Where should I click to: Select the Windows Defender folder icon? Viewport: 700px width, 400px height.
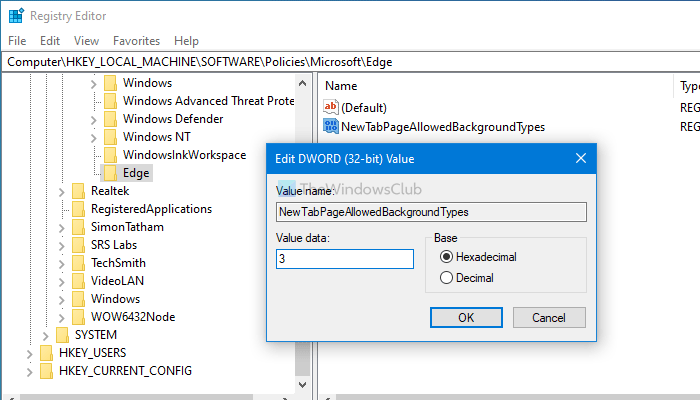[110, 119]
